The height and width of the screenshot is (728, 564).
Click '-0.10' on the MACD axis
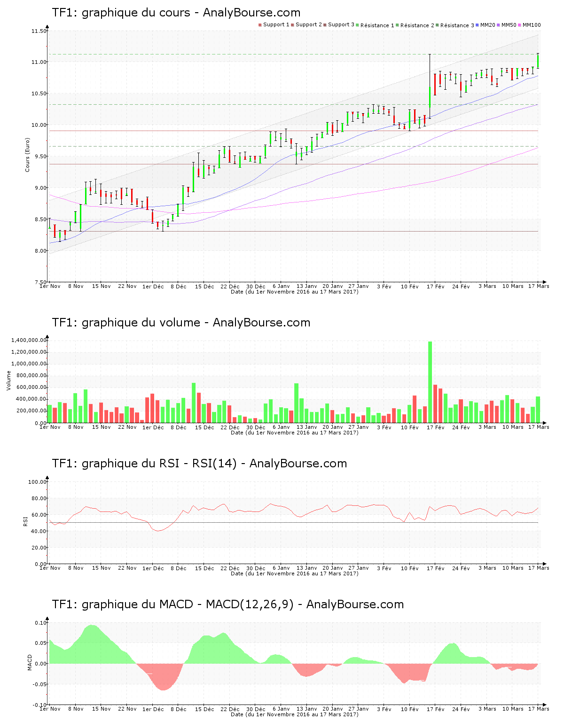pos(39,705)
